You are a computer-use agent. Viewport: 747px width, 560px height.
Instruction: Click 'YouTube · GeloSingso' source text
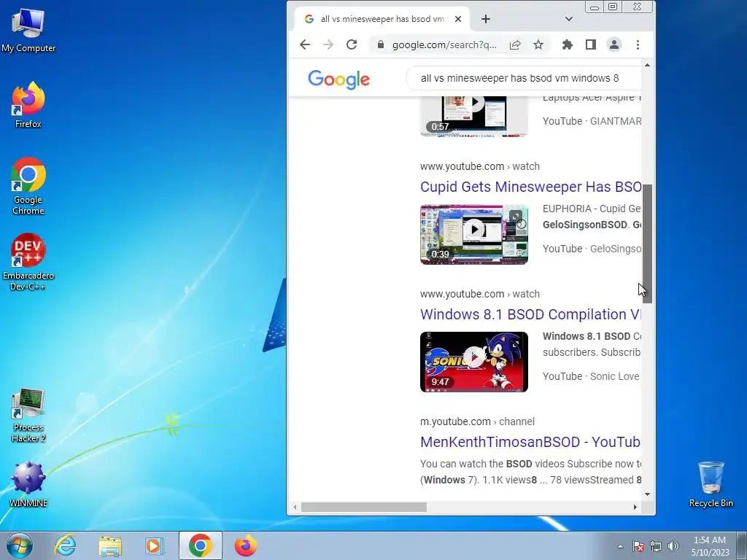click(592, 249)
